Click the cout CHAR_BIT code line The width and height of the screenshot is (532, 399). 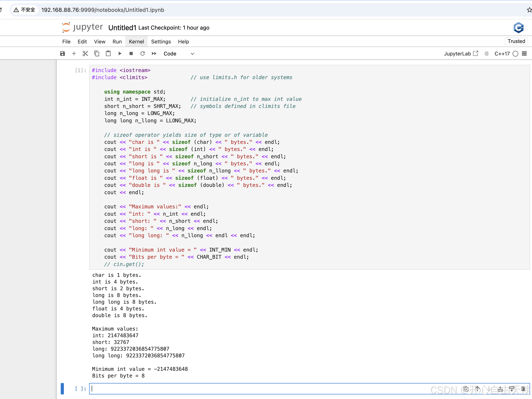176,257
